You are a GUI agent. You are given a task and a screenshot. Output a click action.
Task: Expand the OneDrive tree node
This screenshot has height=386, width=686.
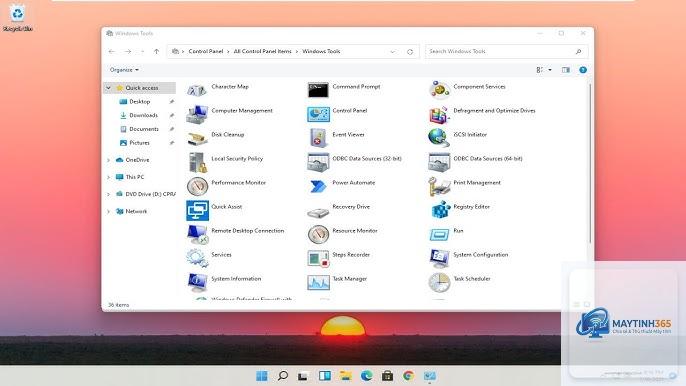point(108,160)
